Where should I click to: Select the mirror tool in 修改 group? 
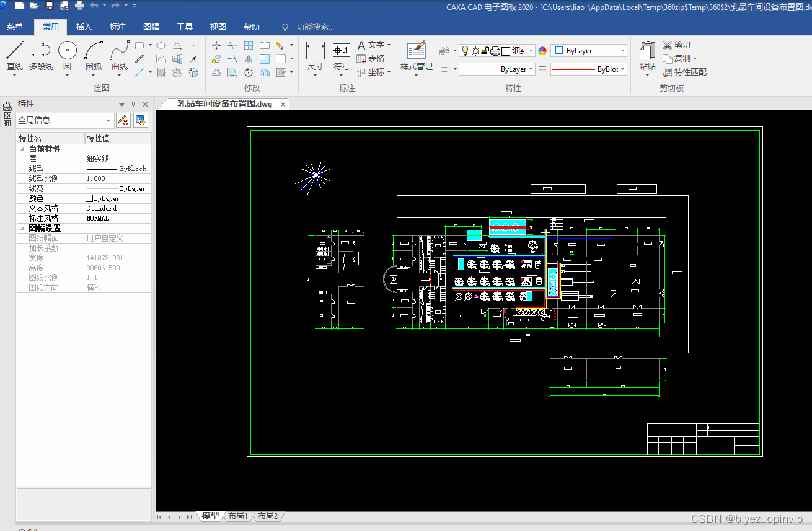[x=249, y=59]
